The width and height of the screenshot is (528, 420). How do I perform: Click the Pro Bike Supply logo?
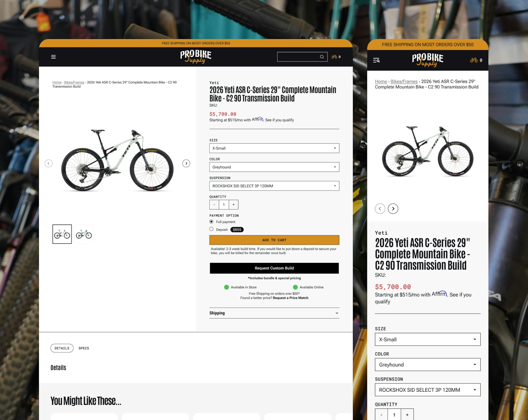tap(196, 57)
